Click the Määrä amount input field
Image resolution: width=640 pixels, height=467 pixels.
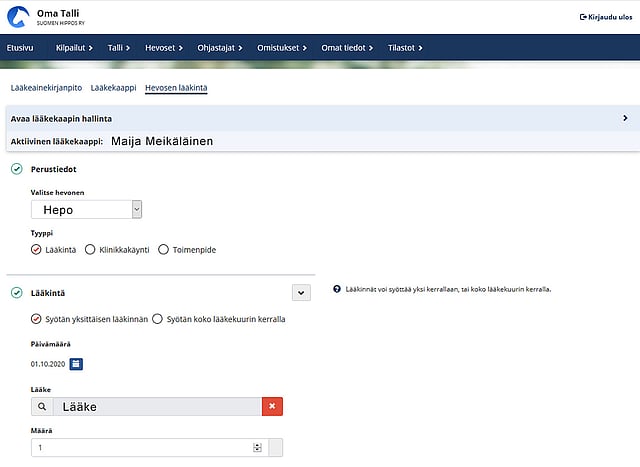click(140, 448)
